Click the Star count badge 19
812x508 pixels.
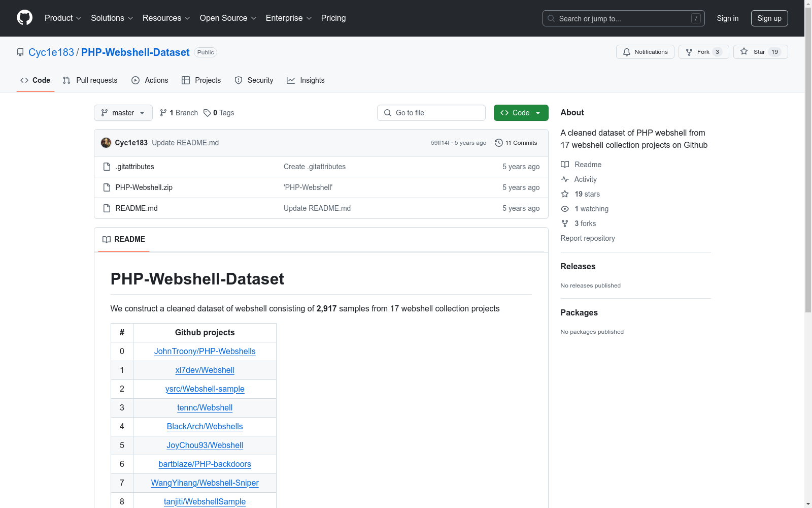point(774,52)
